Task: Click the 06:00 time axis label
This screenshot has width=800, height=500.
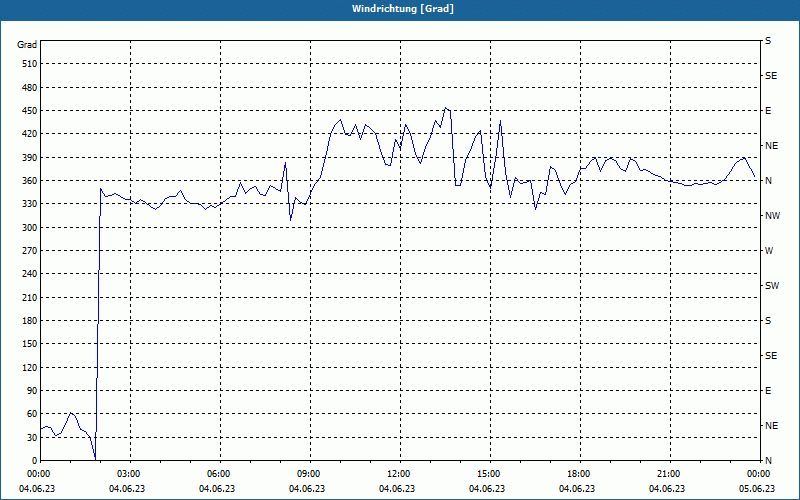Action: (x=217, y=474)
